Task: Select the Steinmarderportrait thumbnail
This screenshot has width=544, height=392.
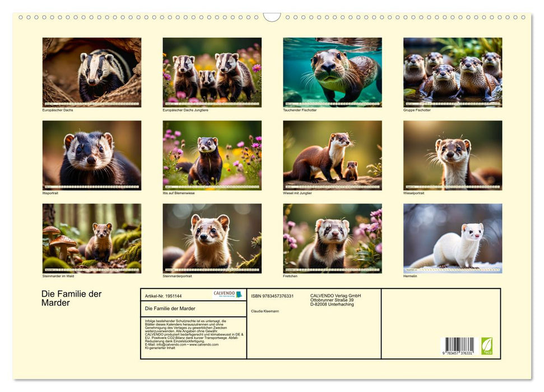Action: (x=212, y=238)
